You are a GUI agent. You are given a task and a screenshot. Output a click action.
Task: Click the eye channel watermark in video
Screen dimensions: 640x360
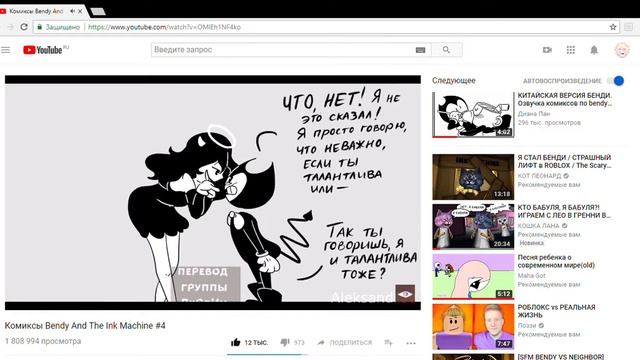tap(405, 294)
